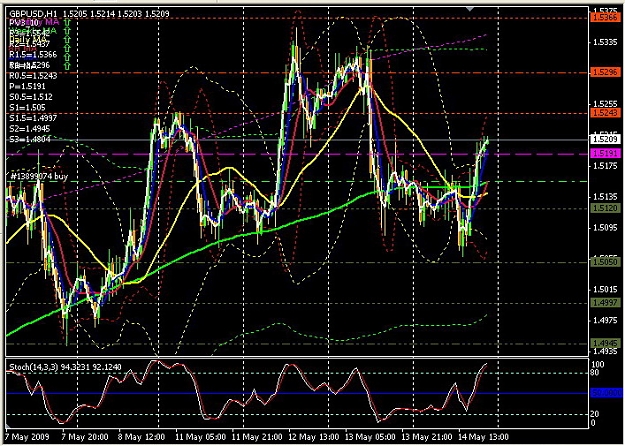This screenshot has width=625, height=446.
Task: Click the GBPUSD,H1 chart title text
Action: 33,14
